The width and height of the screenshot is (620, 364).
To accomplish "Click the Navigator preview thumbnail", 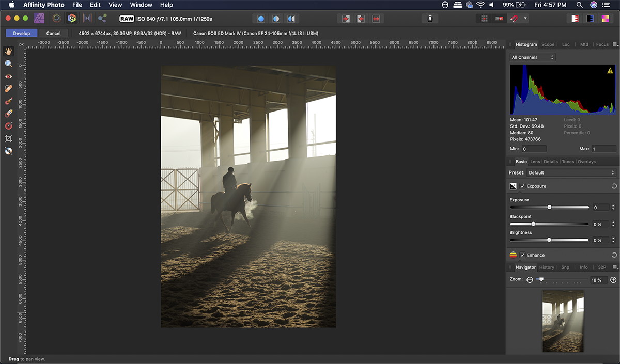I will 563,321.
